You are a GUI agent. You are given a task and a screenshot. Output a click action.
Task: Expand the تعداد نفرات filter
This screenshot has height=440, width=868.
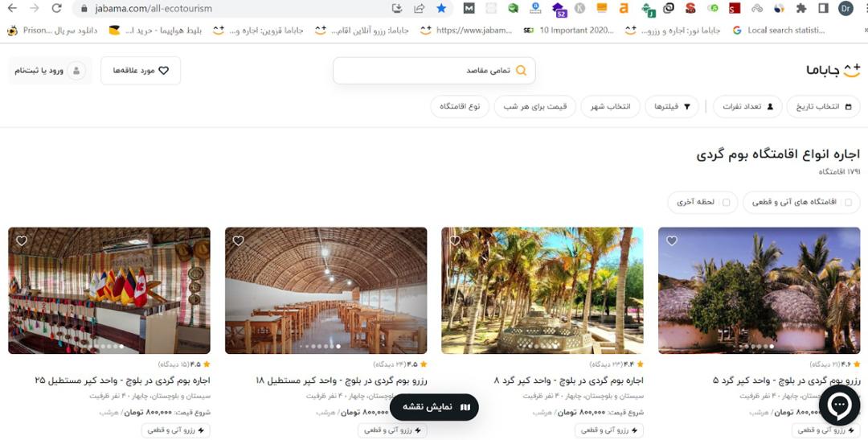click(748, 106)
